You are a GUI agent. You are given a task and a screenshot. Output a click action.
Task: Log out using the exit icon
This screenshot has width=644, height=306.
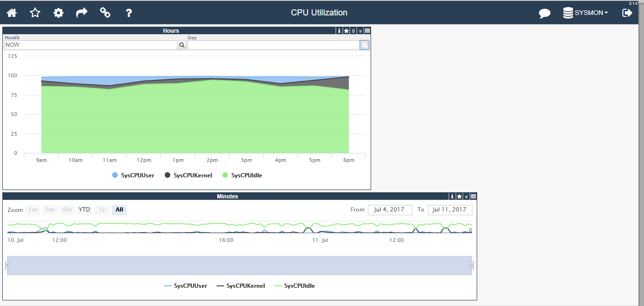(627, 13)
